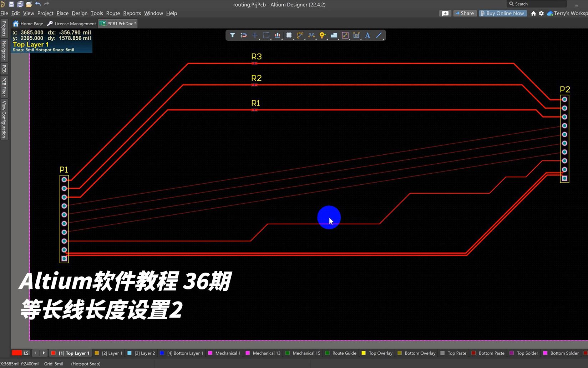588x368 pixels.
Task: Activate the interactive routing tool
Action: click(x=300, y=35)
